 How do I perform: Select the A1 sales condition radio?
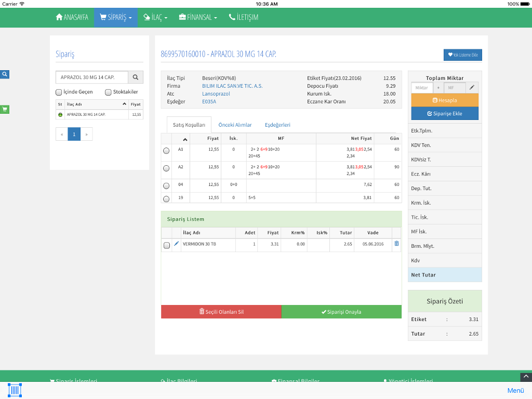point(166,151)
